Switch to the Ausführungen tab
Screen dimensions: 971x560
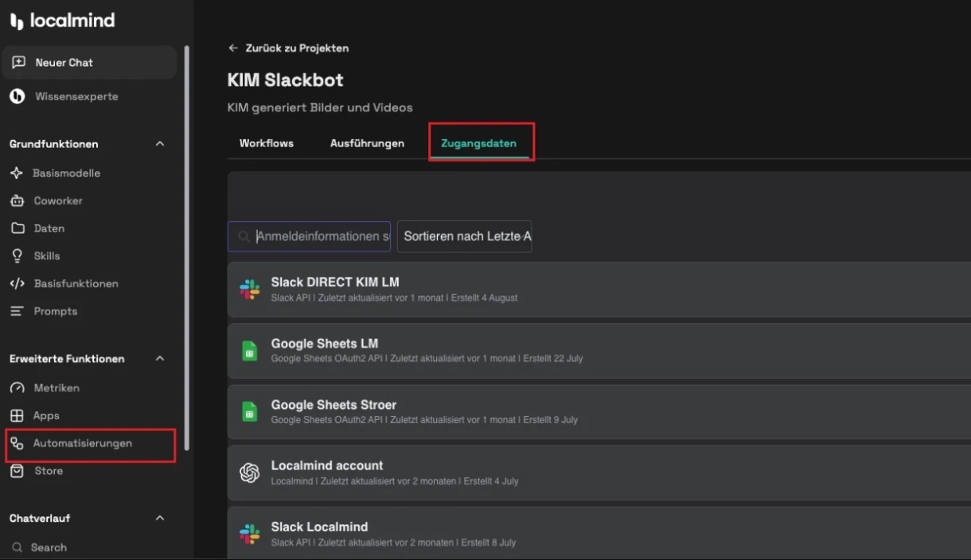point(367,143)
